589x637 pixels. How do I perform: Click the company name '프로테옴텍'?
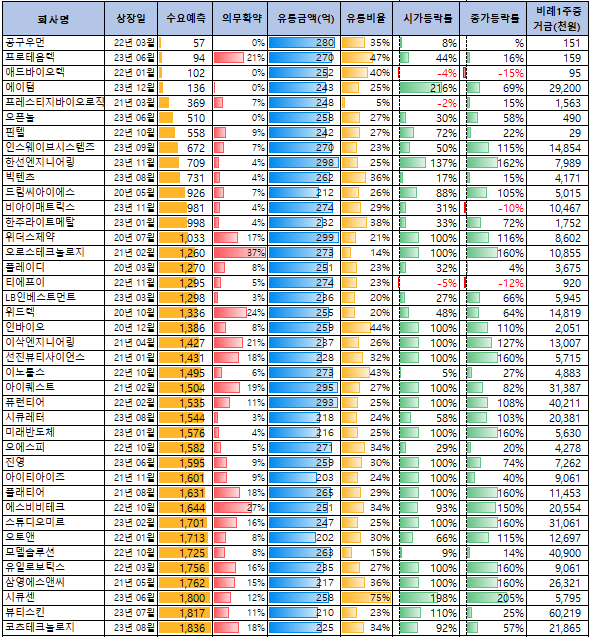click(x=53, y=58)
